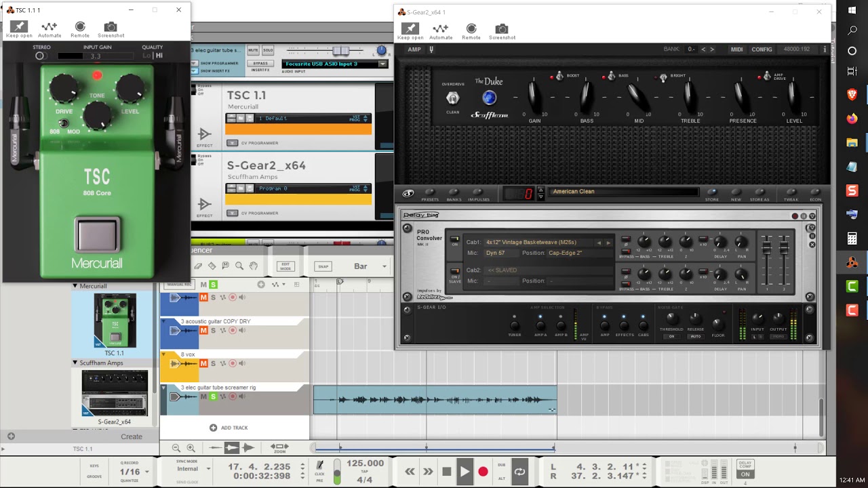The image size is (868, 488).
Task: Select the TSC 1.1 device thumbnail
Action: [115, 321]
